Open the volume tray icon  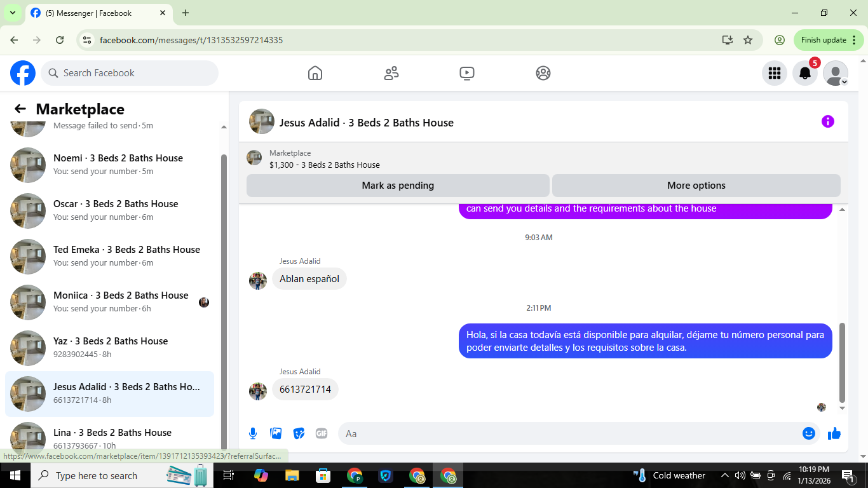click(x=740, y=475)
